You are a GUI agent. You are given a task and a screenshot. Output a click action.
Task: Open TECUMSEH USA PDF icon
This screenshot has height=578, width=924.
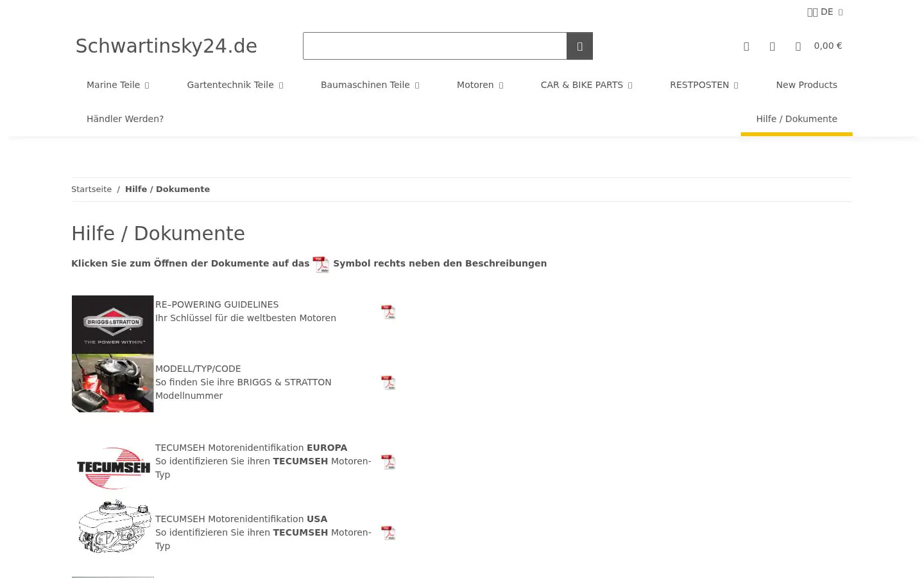pos(388,533)
